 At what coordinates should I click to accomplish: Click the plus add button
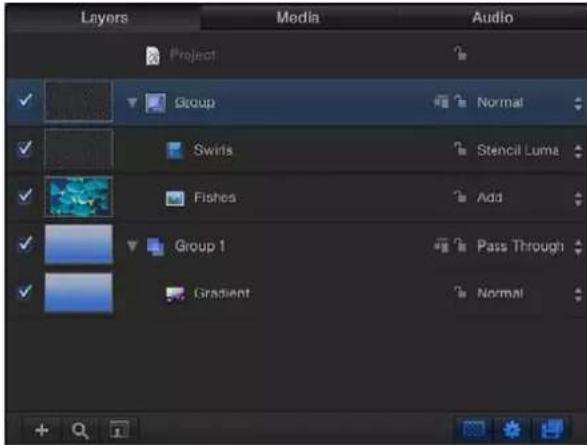coord(42,430)
